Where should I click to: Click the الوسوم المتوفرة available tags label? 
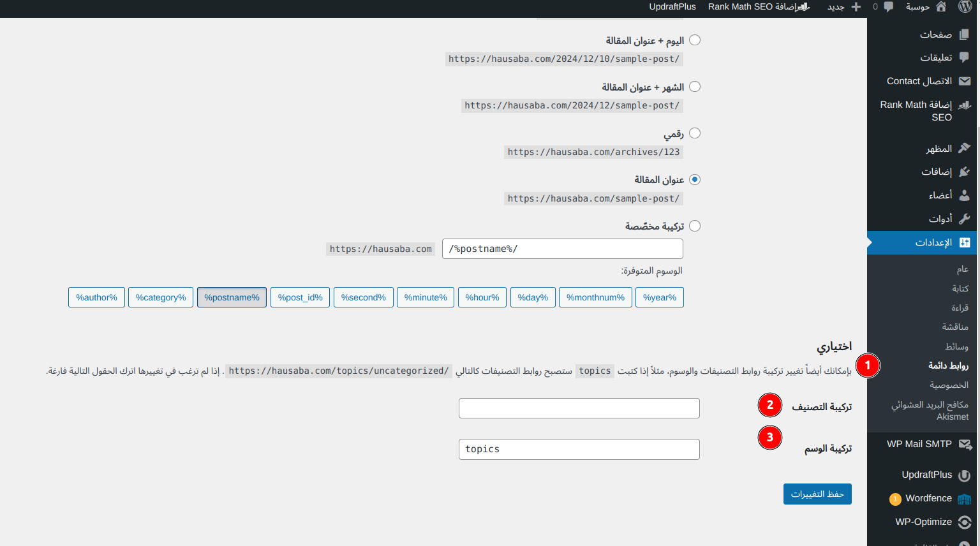[652, 271]
